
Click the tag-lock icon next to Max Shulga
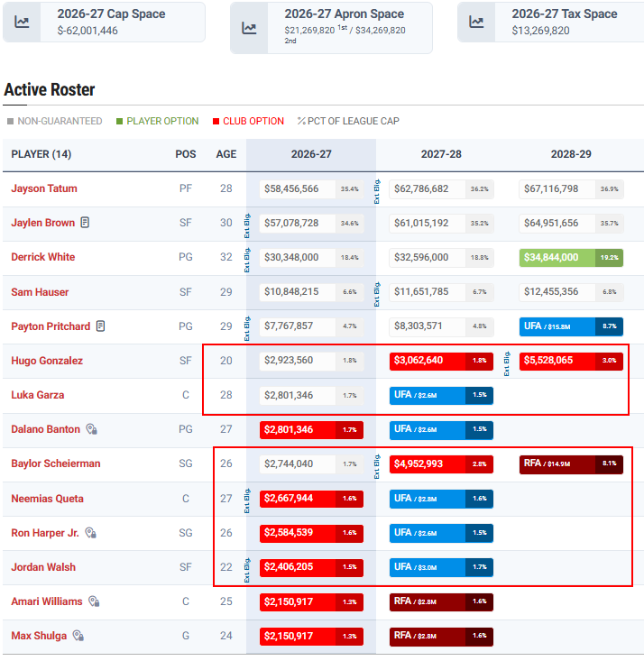pos(78,636)
